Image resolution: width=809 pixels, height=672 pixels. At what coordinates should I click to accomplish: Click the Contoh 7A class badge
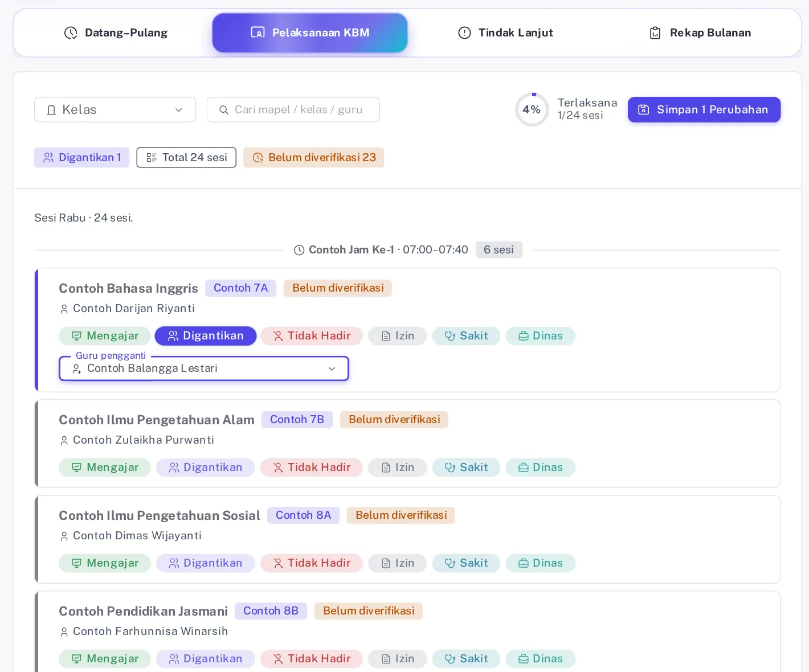[x=240, y=288]
